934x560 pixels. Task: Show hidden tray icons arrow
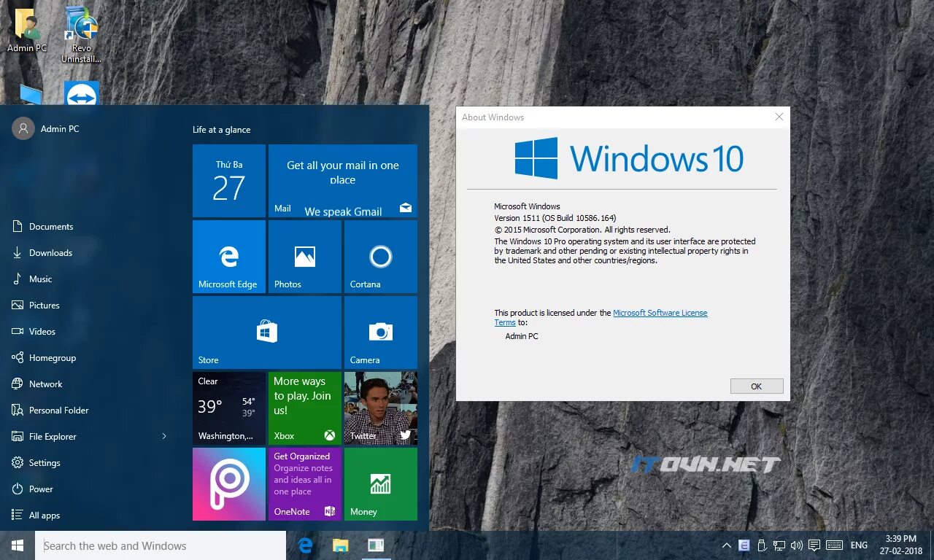[727, 545]
